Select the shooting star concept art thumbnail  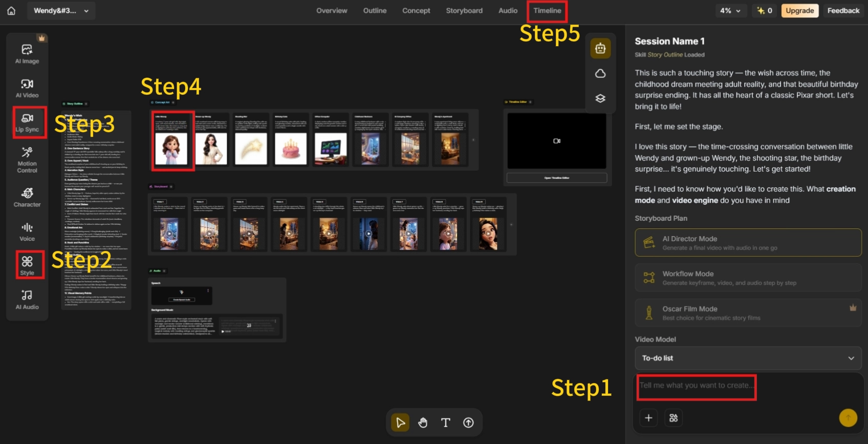click(x=251, y=149)
